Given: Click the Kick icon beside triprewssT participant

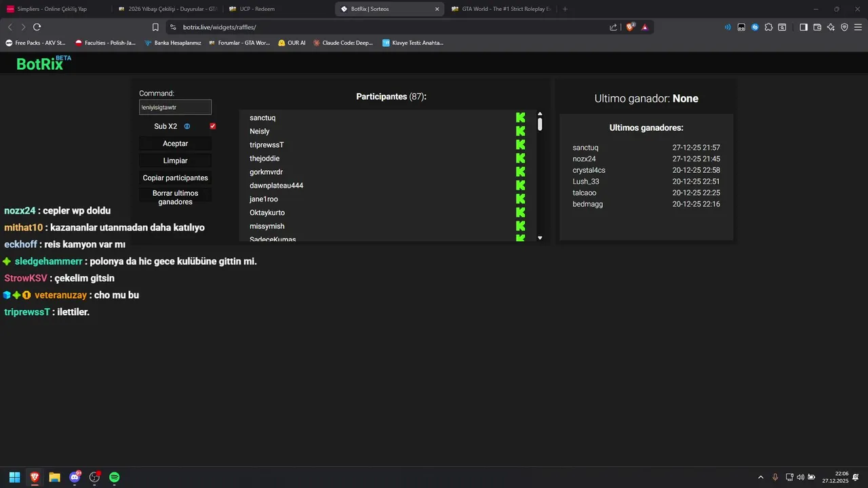Looking at the screenshot, I should [520, 145].
